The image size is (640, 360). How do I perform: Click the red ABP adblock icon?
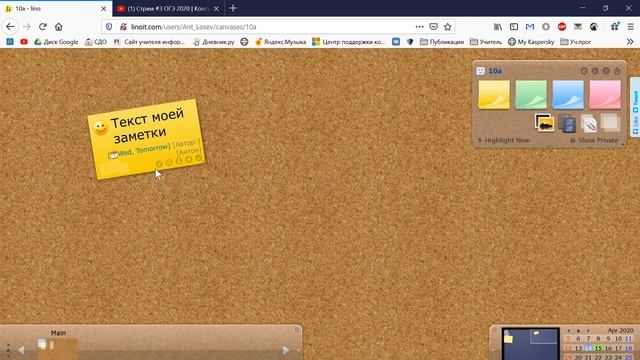point(562,27)
